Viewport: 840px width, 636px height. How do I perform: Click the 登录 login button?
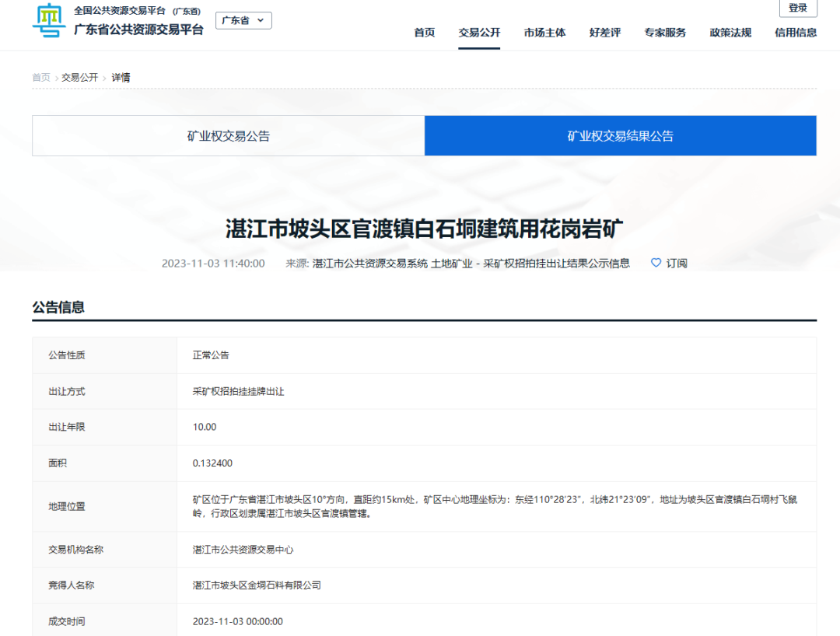pos(798,9)
